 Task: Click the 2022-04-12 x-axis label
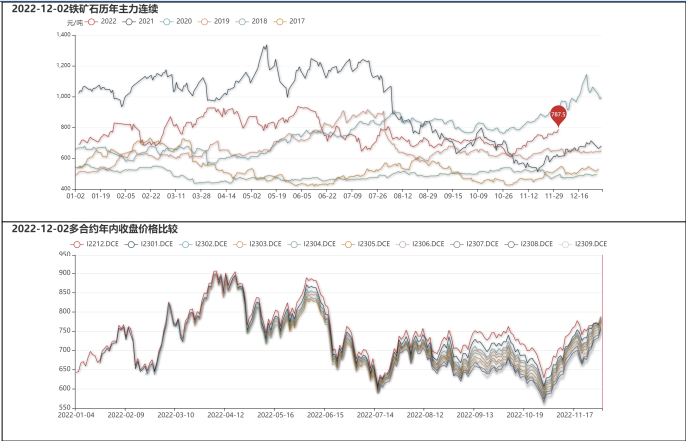pyautogui.click(x=227, y=413)
